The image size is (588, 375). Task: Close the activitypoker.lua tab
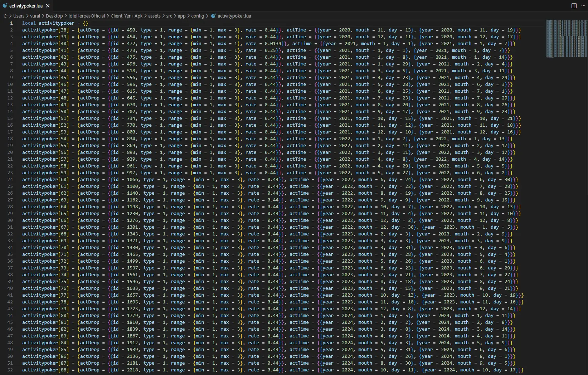click(x=48, y=6)
